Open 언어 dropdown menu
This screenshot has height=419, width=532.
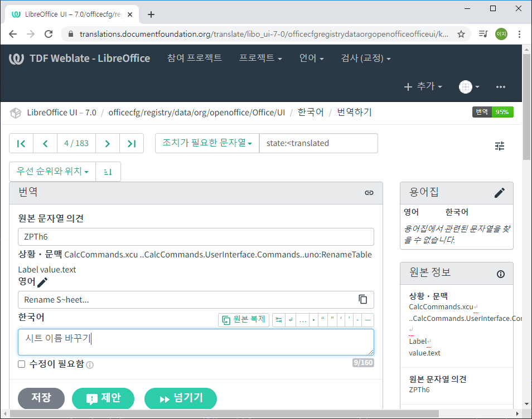[x=311, y=58]
